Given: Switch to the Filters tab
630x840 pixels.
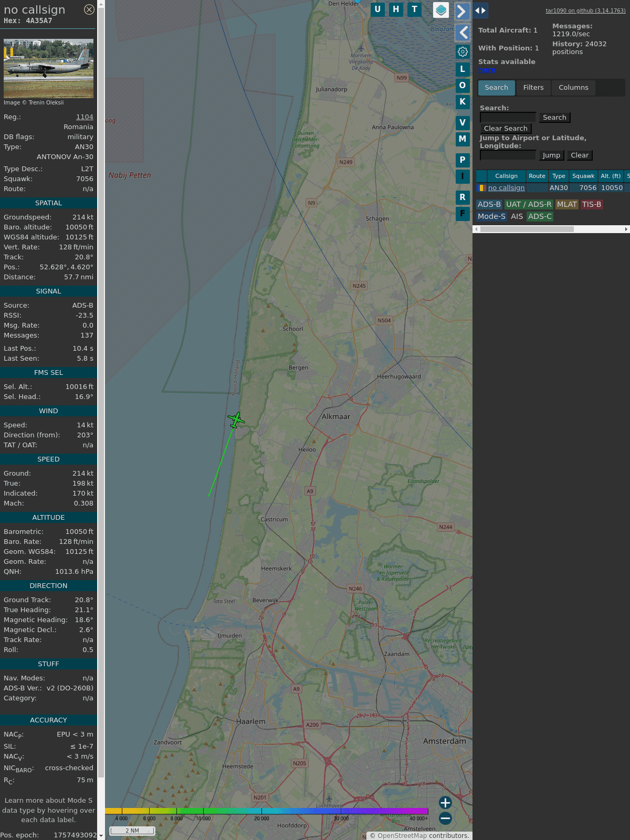Looking at the screenshot, I should [x=533, y=88].
